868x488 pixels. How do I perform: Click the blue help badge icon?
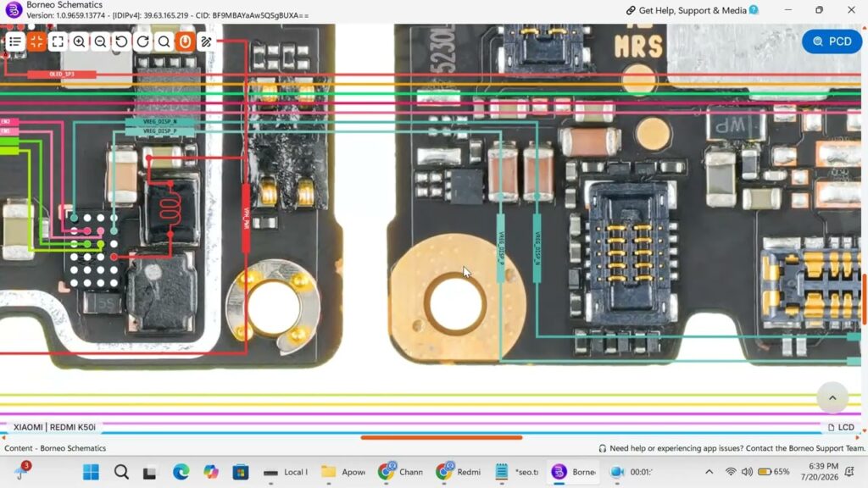754,10
